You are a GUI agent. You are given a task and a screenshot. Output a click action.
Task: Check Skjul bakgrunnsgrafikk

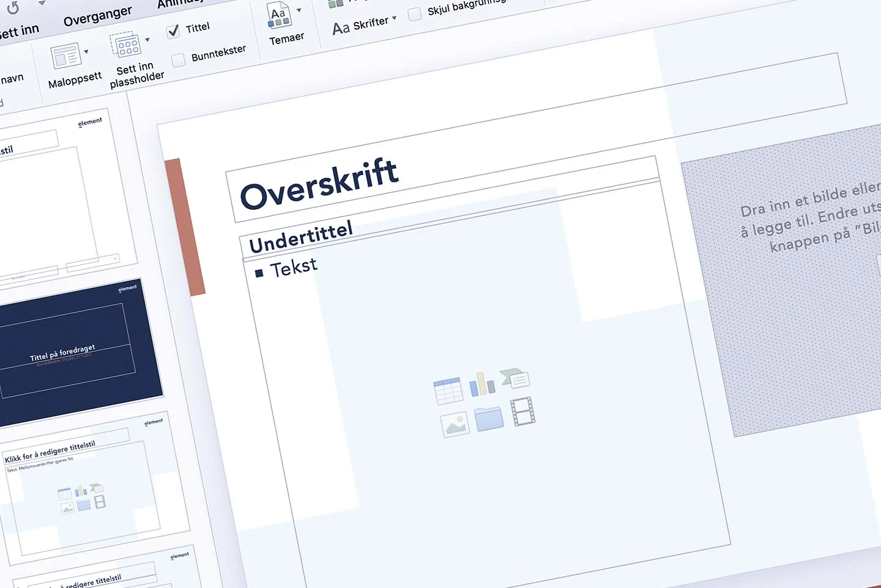click(x=415, y=13)
